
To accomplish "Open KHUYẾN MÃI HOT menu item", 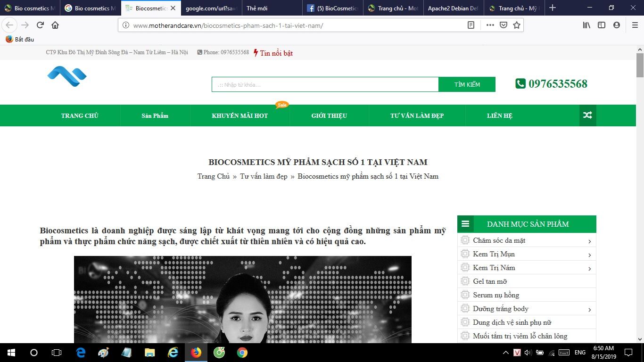I will [240, 115].
